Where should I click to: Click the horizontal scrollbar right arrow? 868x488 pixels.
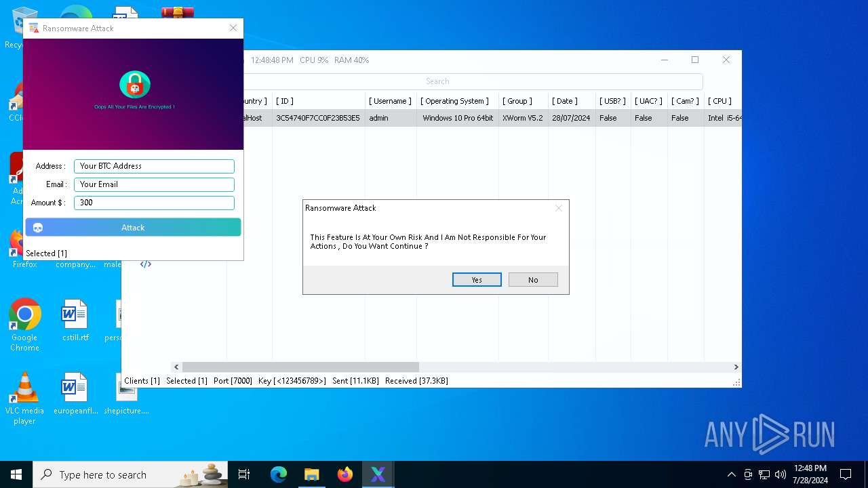pyautogui.click(x=736, y=367)
